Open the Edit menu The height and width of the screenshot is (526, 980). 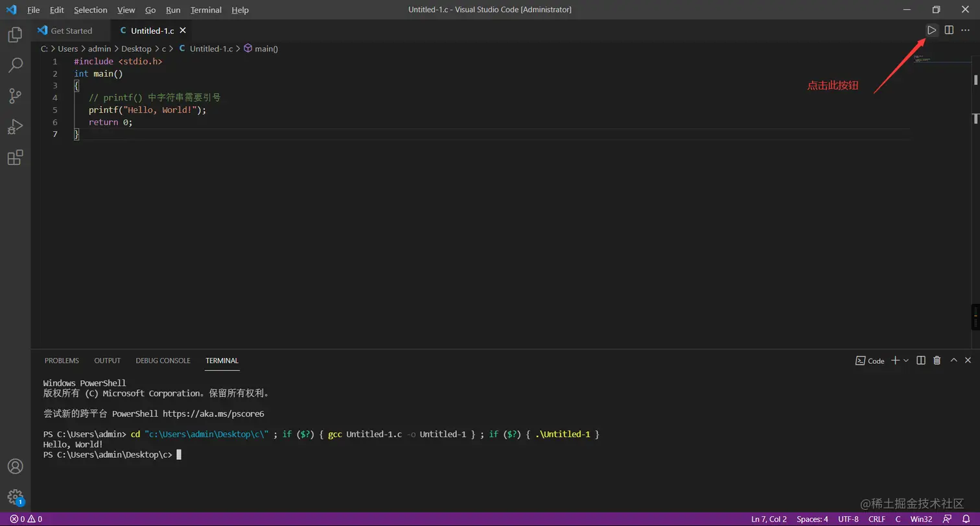point(56,10)
